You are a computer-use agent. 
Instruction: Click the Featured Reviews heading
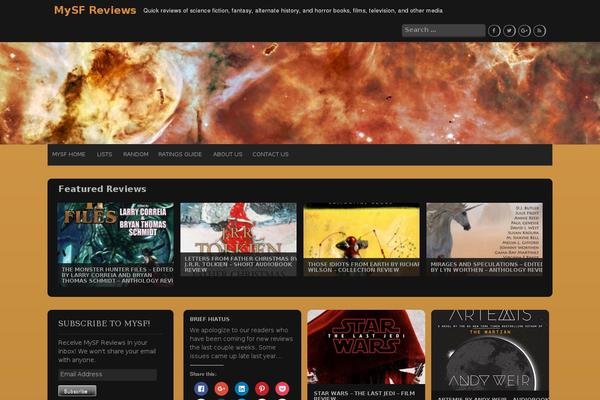102,189
